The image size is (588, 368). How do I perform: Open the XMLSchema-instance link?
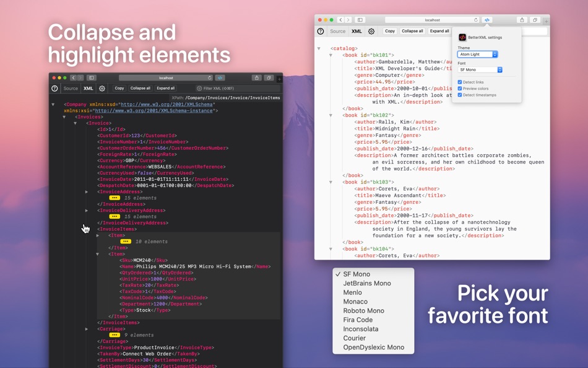coord(153,111)
